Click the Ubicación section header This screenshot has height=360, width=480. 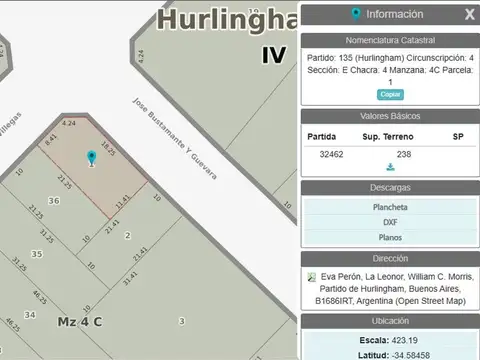click(x=390, y=321)
